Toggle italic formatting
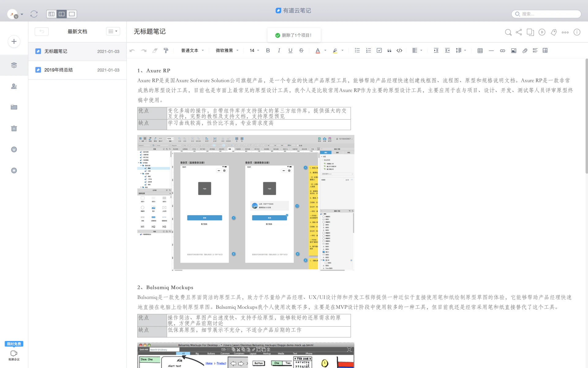The height and width of the screenshot is (368, 588). pos(279,51)
